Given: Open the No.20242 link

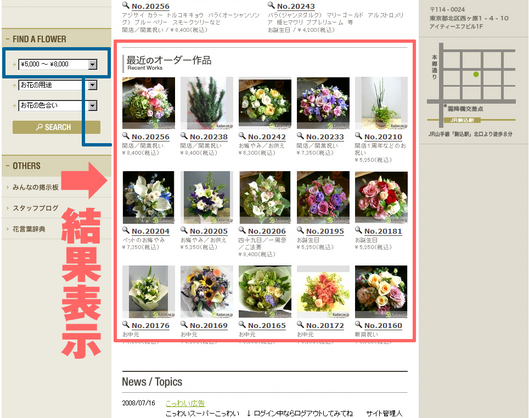Looking at the screenshot, I should 267,137.
